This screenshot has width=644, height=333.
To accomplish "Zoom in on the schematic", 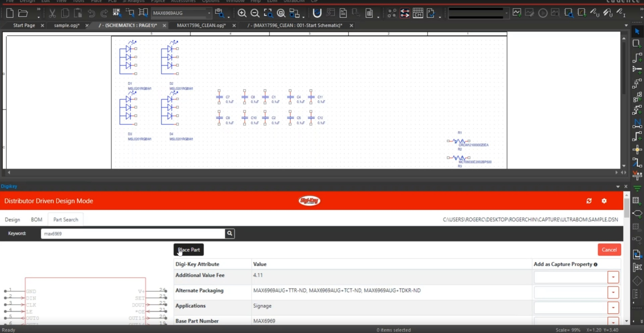I will pyautogui.click(x=242, y=13).
